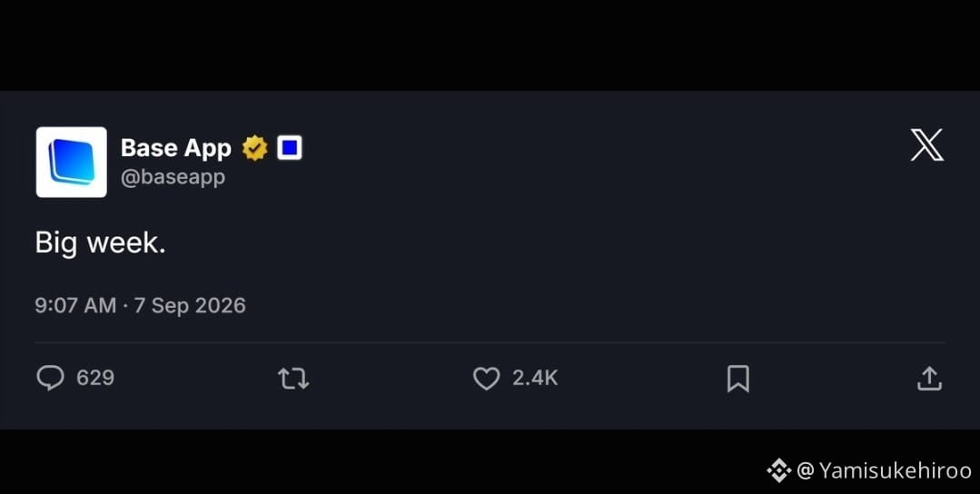This screenshot has height=494, width=980.
Task: Bookmark the Big week tweet
Action: click(x=738, y=379)
